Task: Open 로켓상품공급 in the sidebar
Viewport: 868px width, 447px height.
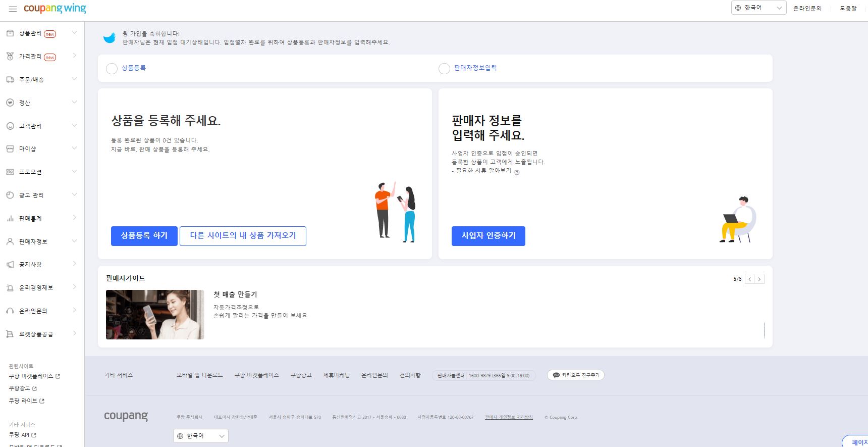Action: pos(36,334)
